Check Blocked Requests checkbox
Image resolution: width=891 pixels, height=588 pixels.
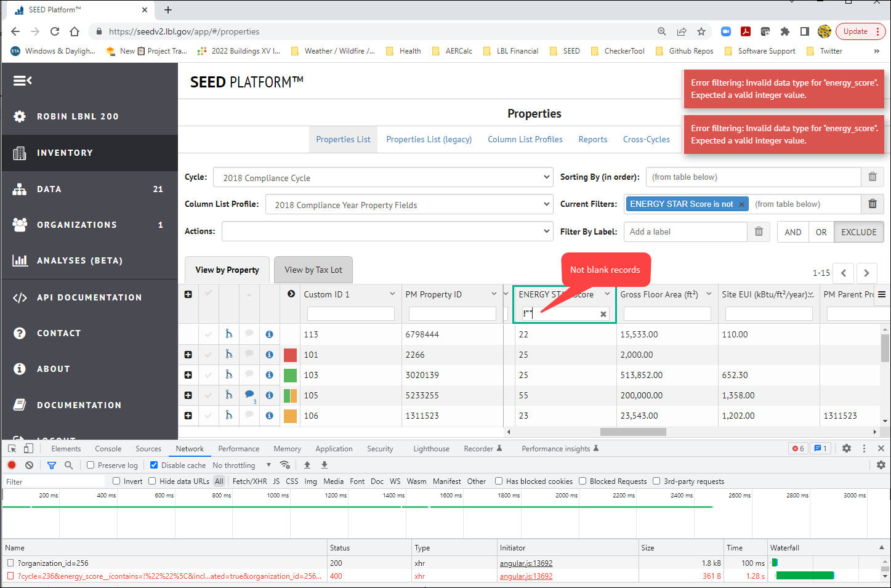point(583,481)
